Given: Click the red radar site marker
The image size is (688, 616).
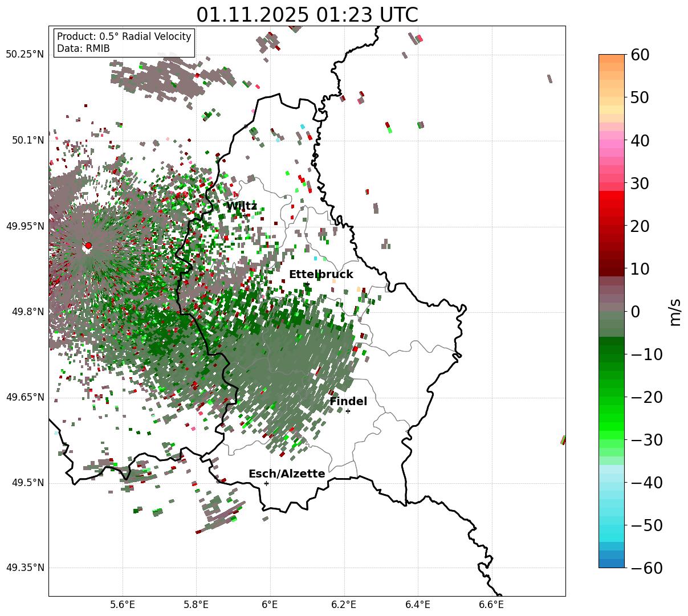Looking at the screenshot, I should [x=88, y=246].
